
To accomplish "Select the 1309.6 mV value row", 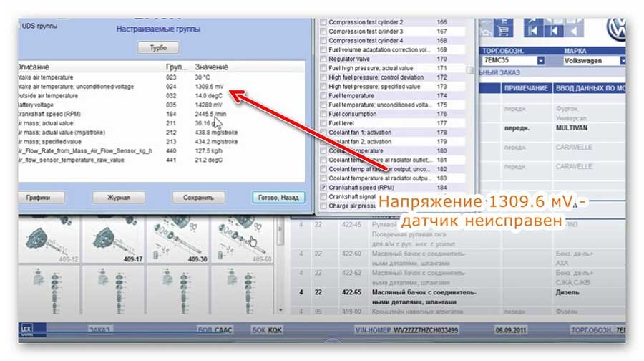I will (x=162, y=87).
